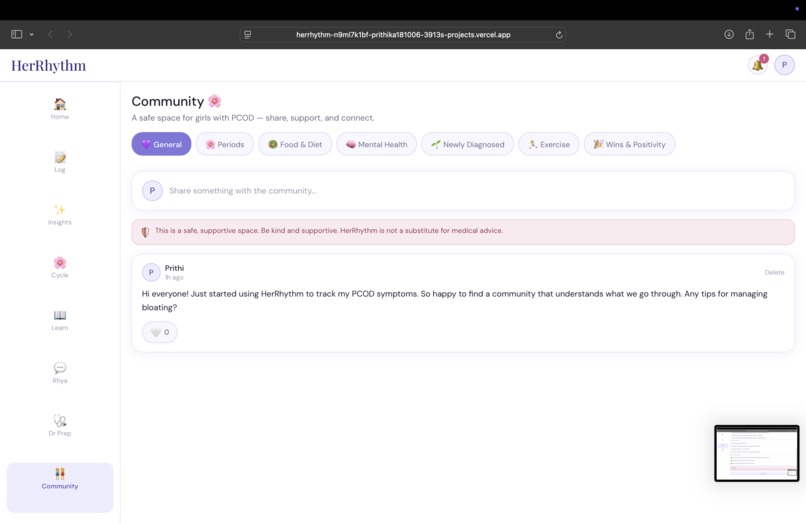The height and width of the screenshot is (524, 806).
Task: Select the Newly Diagnosed filter
Action: [x=467, y=144]
